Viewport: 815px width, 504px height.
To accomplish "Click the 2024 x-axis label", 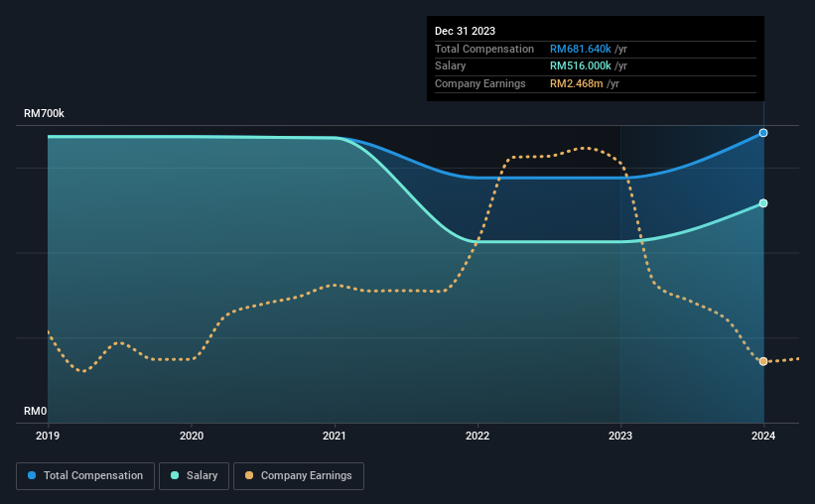I will click(x=763, y=436).
